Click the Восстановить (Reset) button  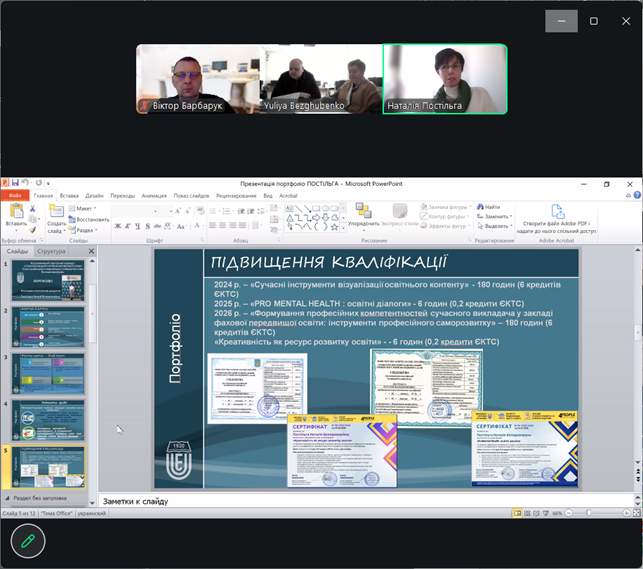click(89, 219)
